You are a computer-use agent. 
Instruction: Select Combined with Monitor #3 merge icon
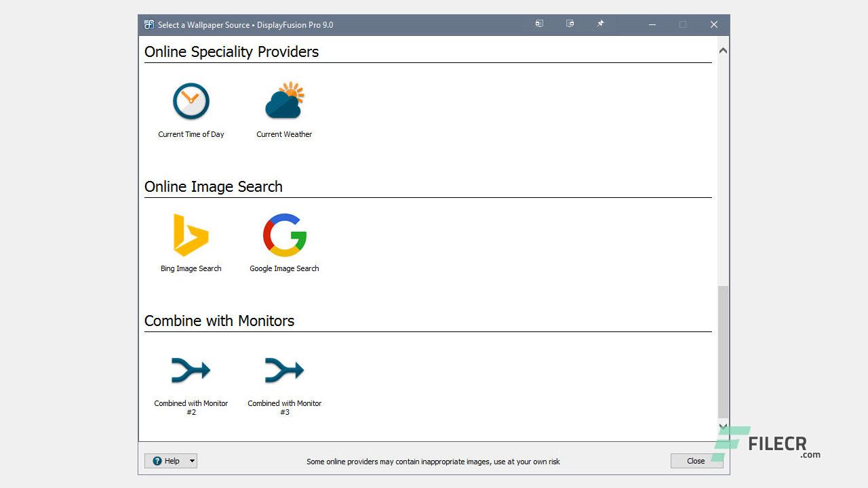pyautogui.click(x=285, y=370)
